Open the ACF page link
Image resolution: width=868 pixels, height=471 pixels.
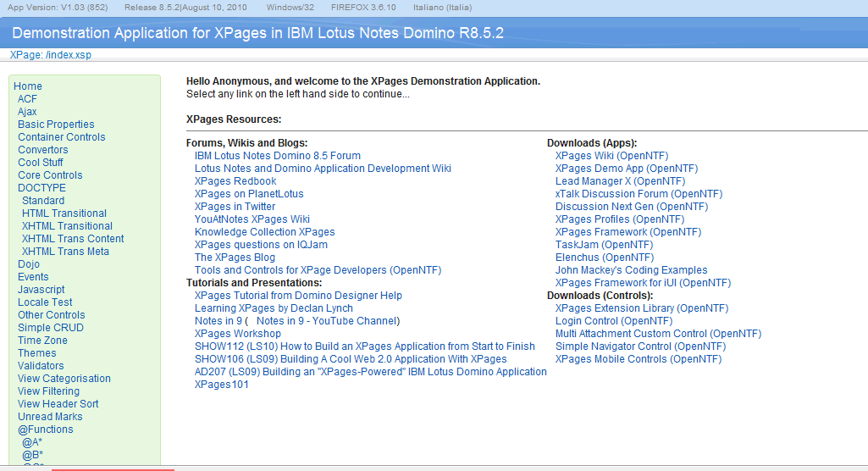point(27,99)
